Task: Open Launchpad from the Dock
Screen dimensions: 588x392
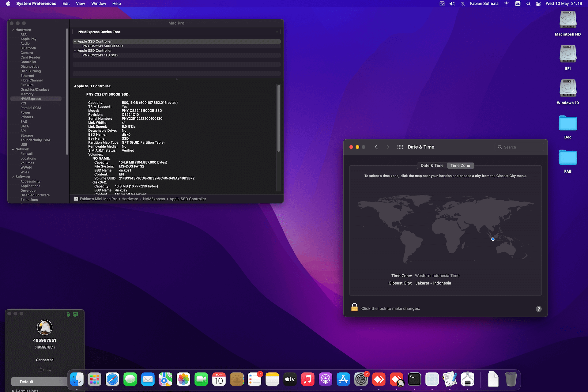Action: (x=95, y=380)
